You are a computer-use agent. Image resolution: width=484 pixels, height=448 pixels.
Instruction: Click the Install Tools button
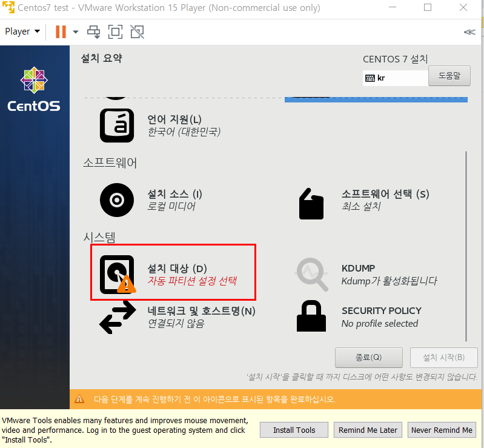(294, 430)
